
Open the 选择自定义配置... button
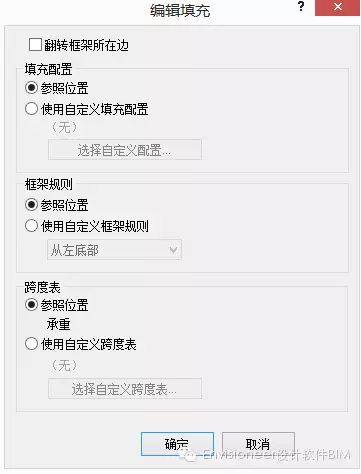(125, 150)
